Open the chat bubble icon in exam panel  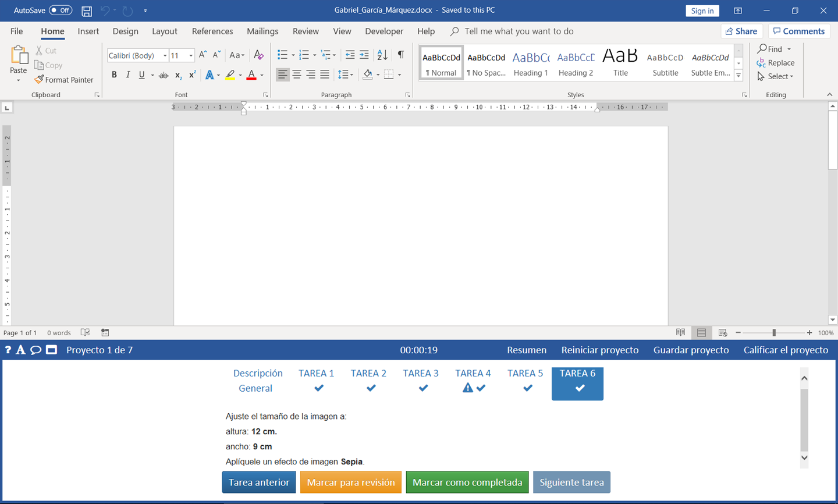tap(35, 350)
